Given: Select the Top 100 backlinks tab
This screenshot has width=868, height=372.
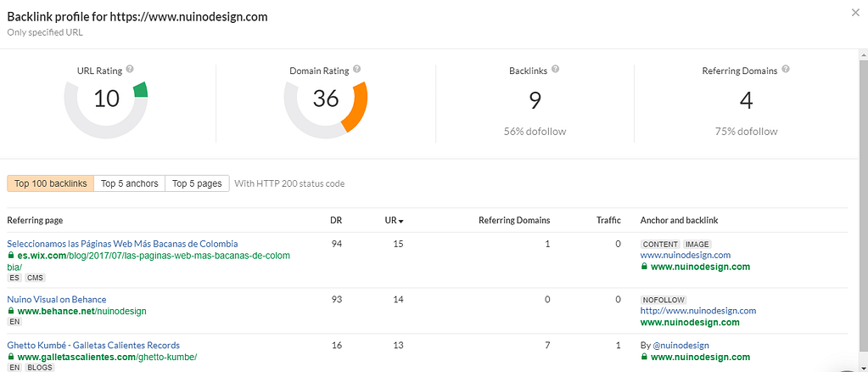Looking at the screenshot, I should [50, 183].
